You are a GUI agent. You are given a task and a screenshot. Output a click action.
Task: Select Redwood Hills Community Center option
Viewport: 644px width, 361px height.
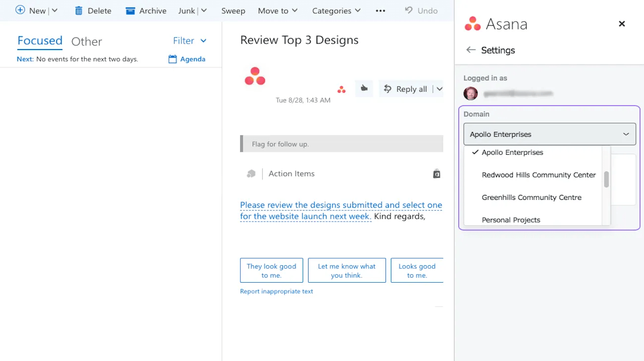(x=538, y=175)
